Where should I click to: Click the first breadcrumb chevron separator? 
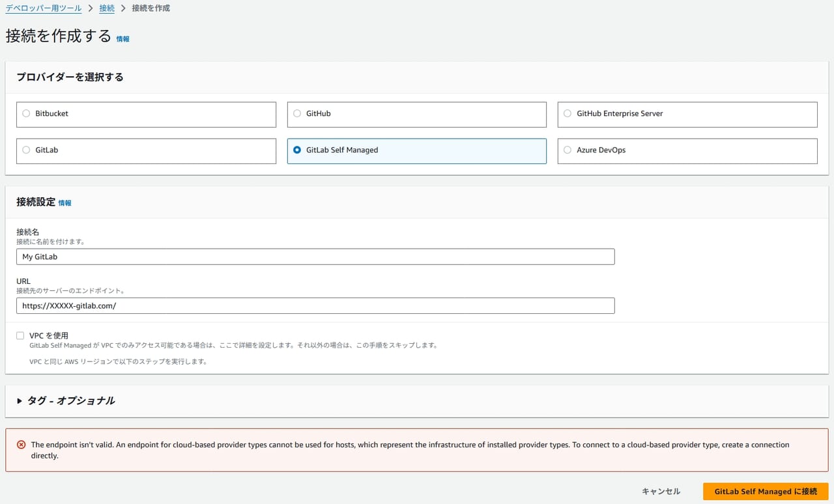[x=91, y=8]
